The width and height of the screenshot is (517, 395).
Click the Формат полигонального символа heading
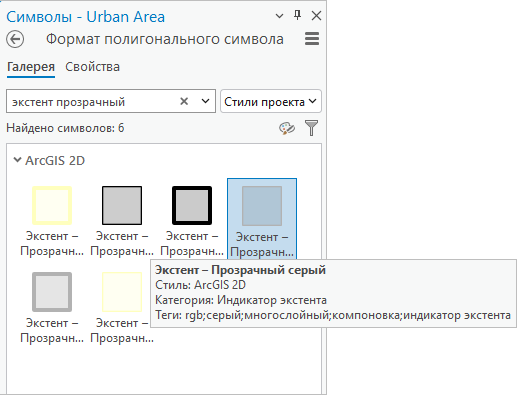165,39
